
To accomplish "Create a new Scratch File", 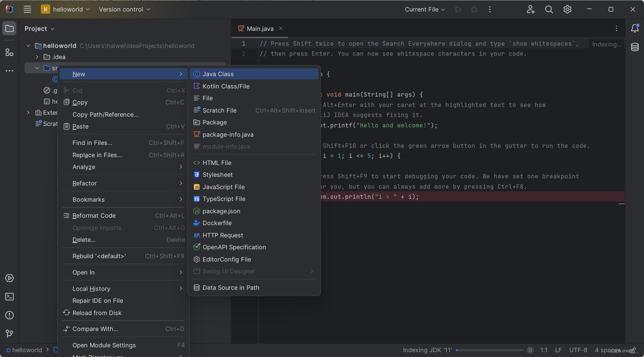I will [254, 110].
